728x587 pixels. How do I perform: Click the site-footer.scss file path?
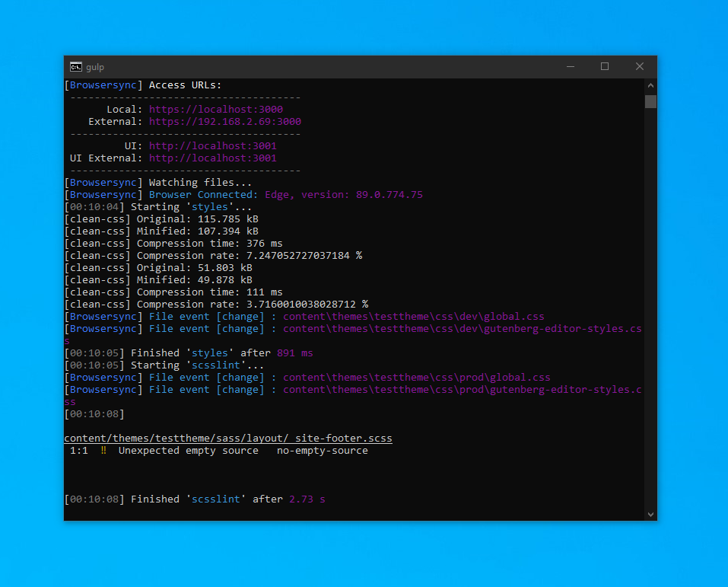(x=228, y=439)
